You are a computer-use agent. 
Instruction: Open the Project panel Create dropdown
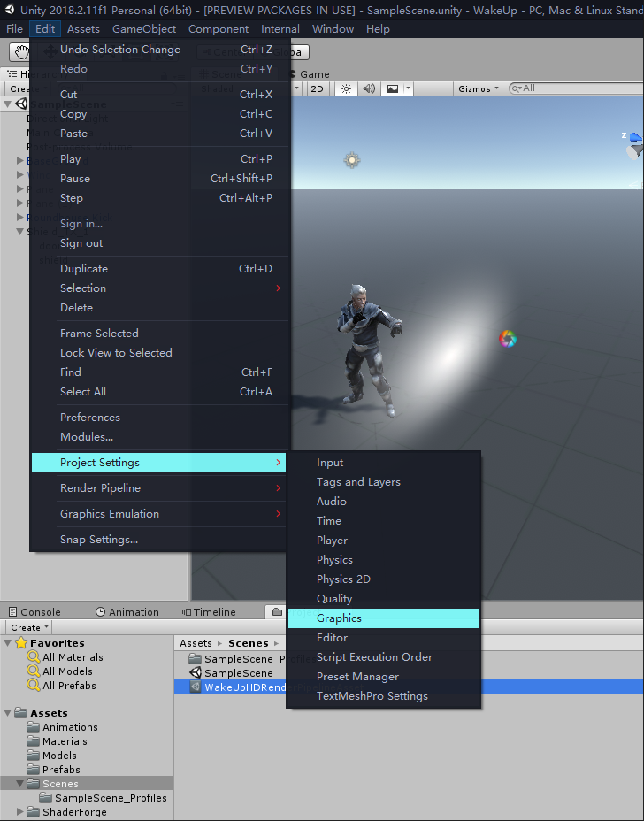29,627
